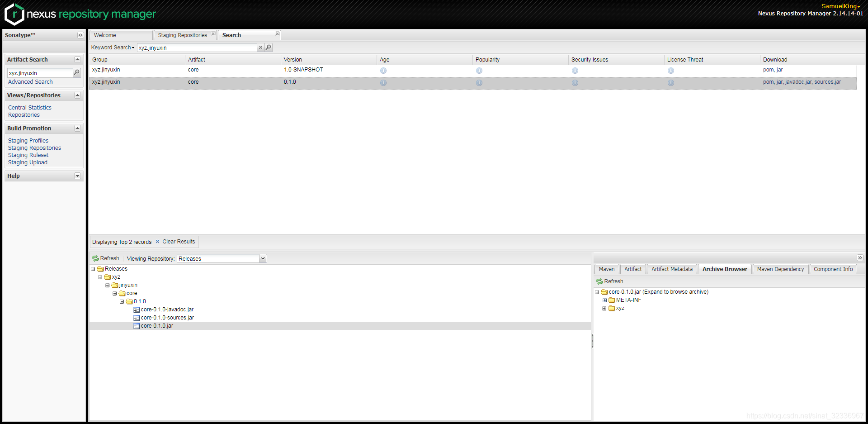868x424 pixels.
Task: Collapse the Build Promotion section
Action: click(77, 128)
